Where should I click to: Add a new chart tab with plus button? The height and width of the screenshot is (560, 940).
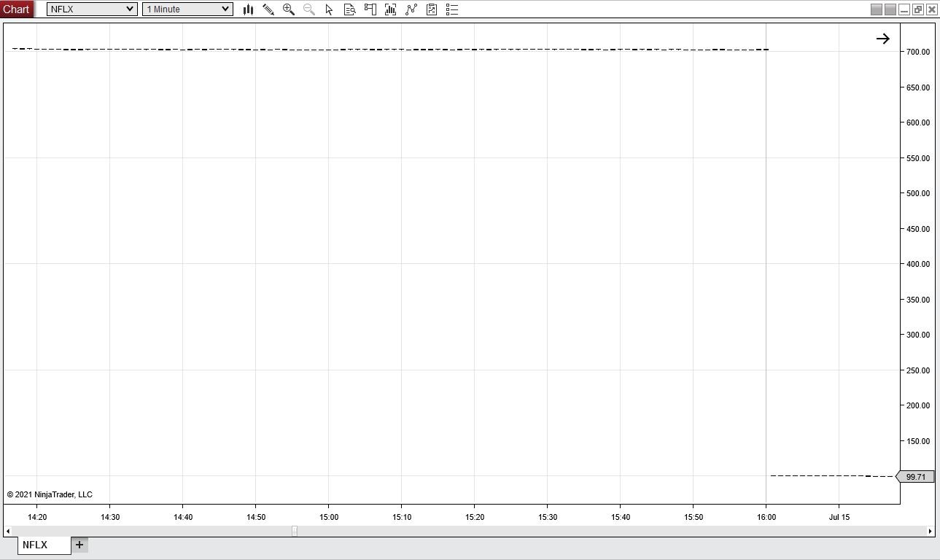pos(79,545)
